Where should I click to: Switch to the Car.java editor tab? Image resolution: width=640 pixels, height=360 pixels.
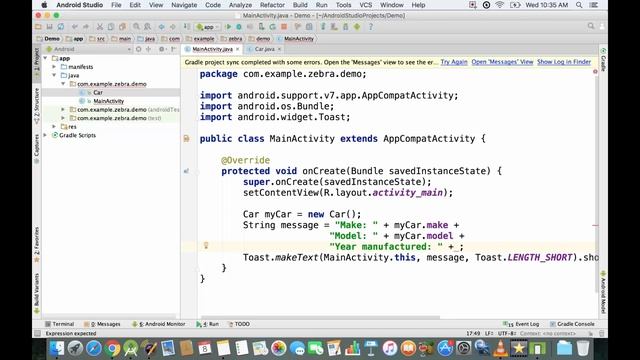coord(264,49)
